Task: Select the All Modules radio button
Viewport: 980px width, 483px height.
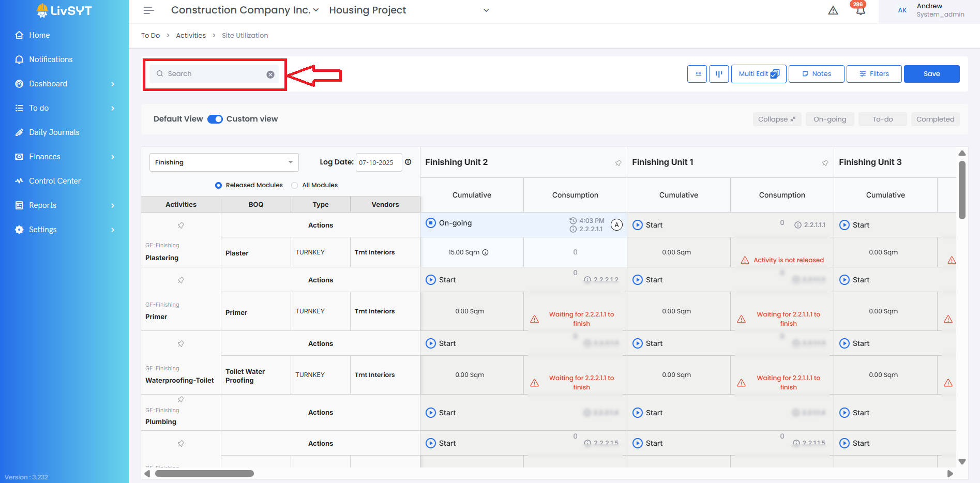Action: (x=295, y=185)
